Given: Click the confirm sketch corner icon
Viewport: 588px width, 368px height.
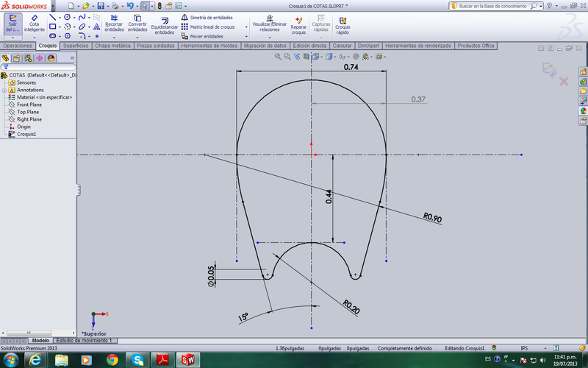Looking at the screenshot, I should tap(548, 68).
